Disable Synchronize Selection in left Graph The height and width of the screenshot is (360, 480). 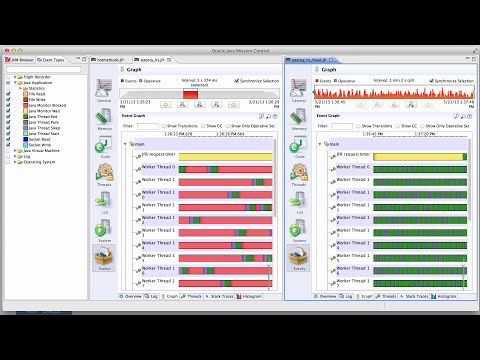237,81
